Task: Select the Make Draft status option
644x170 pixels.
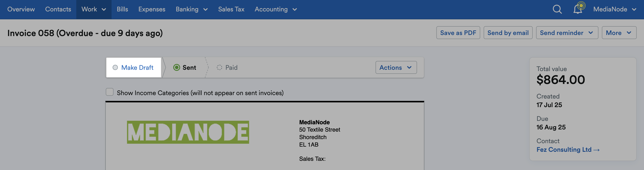Action: 137,67
